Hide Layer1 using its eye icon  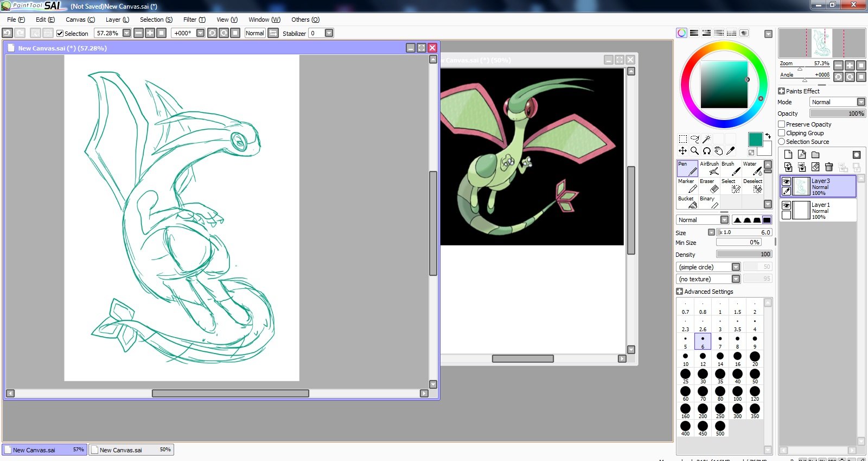pos(786,205)
